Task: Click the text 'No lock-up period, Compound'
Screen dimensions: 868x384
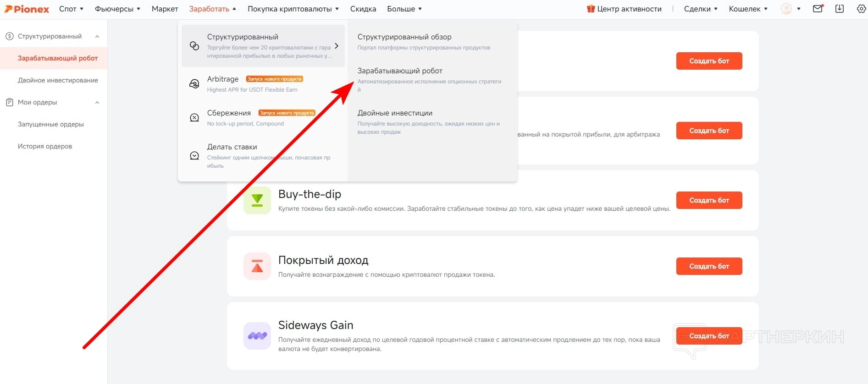Action: pyautogui.click(x=245, y=124)
